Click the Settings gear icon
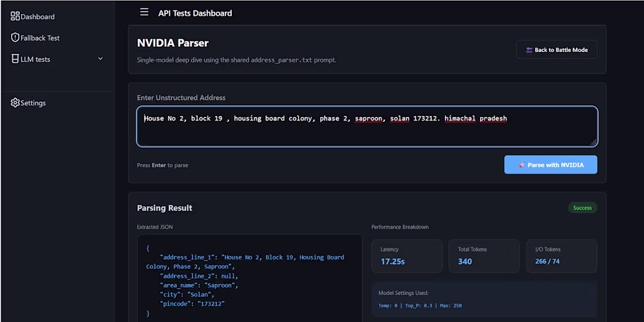The width and height of the screenshot is (644, 322). pyautogui.click(x=15, y=102)
